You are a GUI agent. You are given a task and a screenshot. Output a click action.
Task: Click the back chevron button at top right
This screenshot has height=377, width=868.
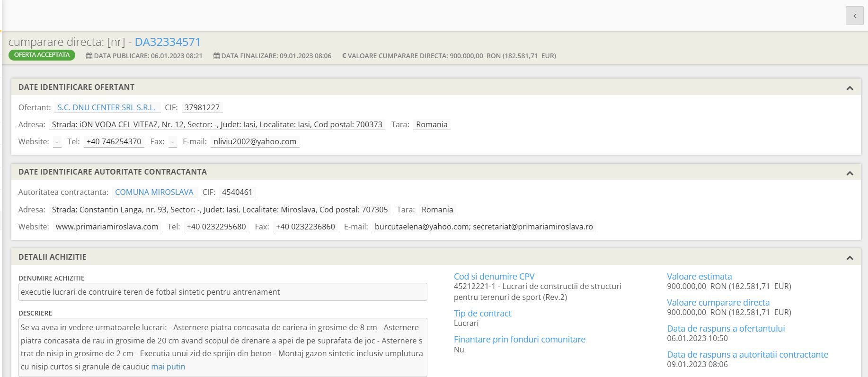coord(854,16)
